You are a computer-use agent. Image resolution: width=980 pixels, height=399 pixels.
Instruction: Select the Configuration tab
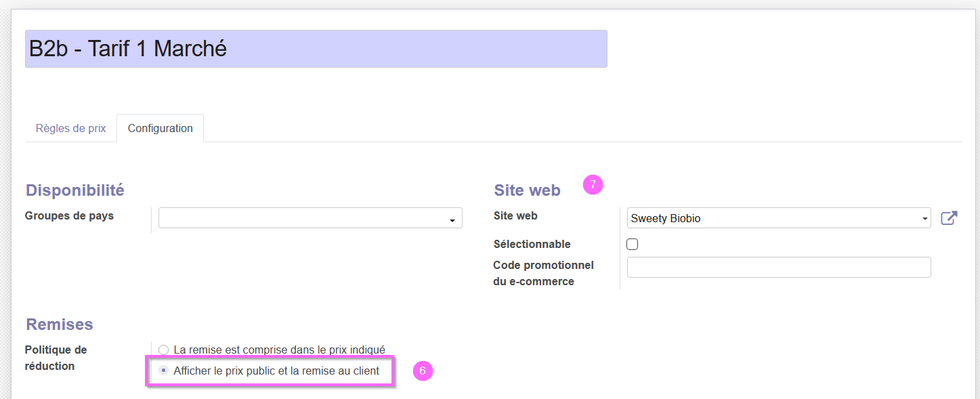161,128
